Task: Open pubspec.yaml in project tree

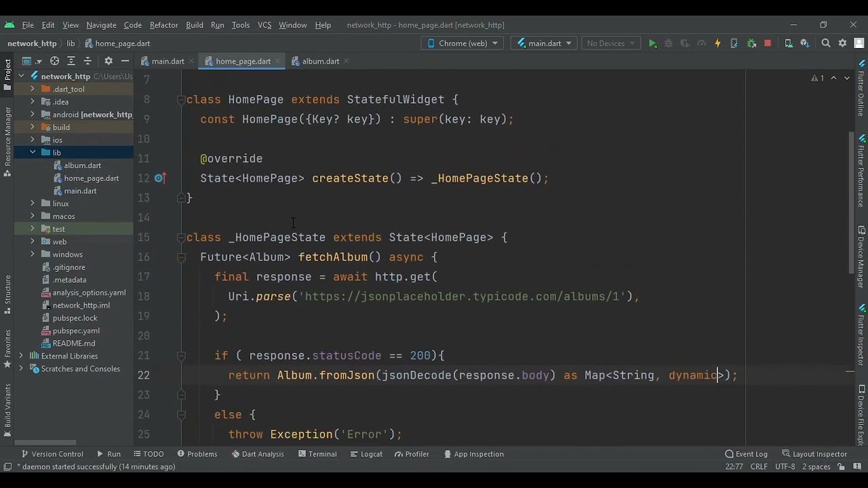Action: click(x=76, y=331)
